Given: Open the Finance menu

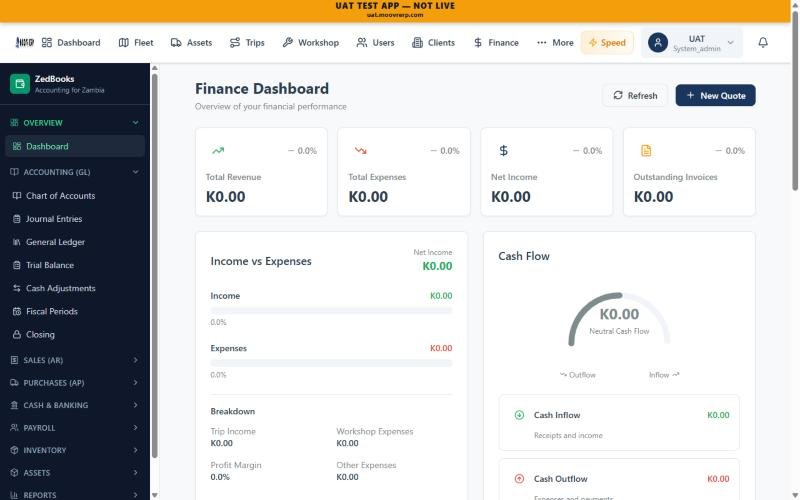Looking at the screenshot, I should (x=496, y=42).
